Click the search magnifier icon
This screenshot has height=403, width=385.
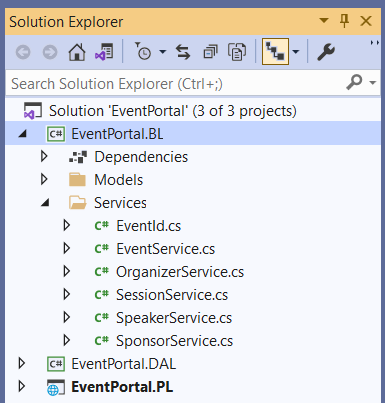pyautogui.click(x=354, y=82)
